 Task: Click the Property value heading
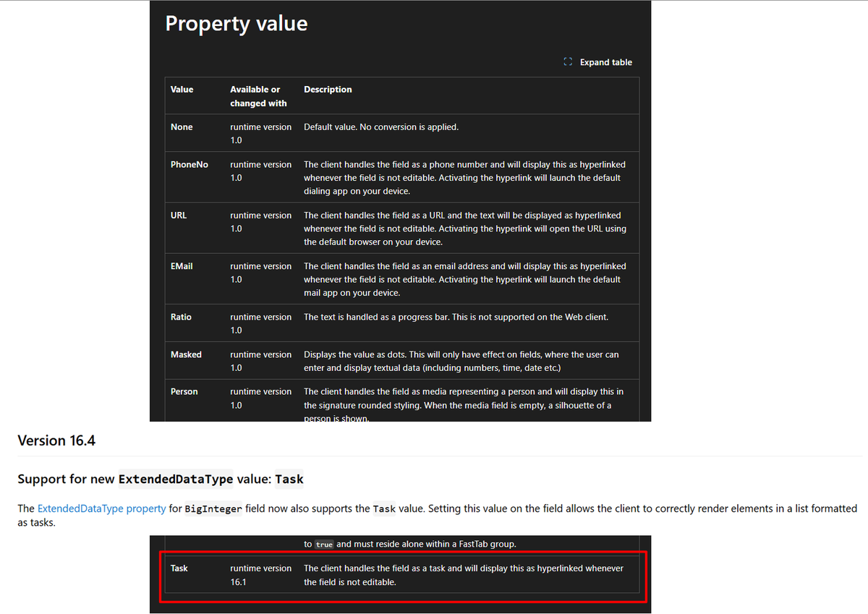237,23
